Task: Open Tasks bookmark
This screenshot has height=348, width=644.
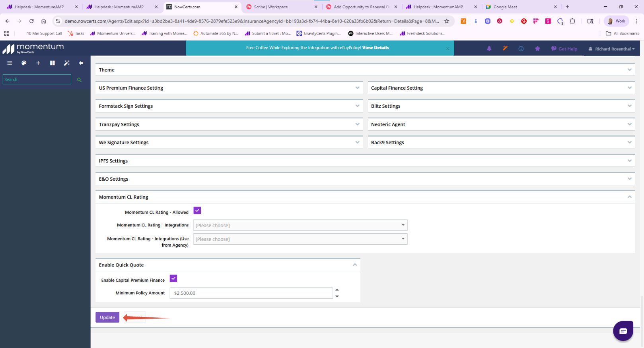Action: (x=76, y=33)
